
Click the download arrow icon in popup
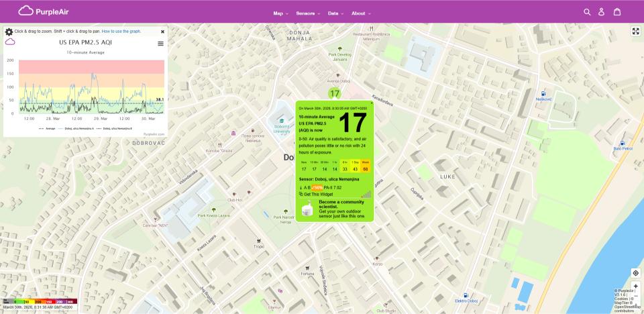pyautogui.click(x=301, y=188)
